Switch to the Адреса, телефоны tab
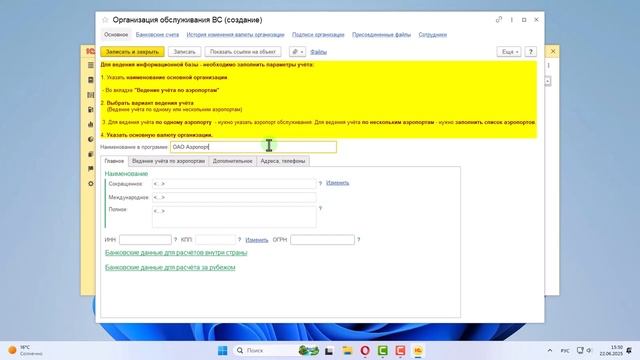 [283, 161]
